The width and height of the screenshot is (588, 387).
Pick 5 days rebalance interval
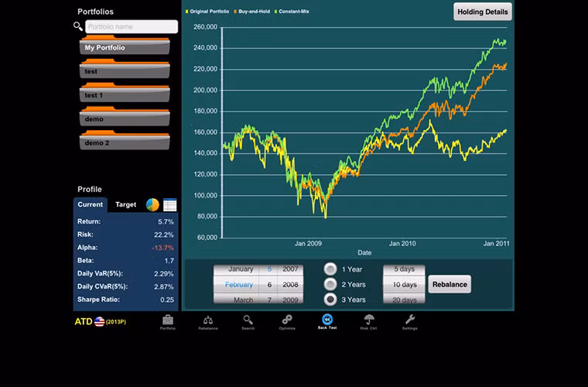tap(404, 269)
